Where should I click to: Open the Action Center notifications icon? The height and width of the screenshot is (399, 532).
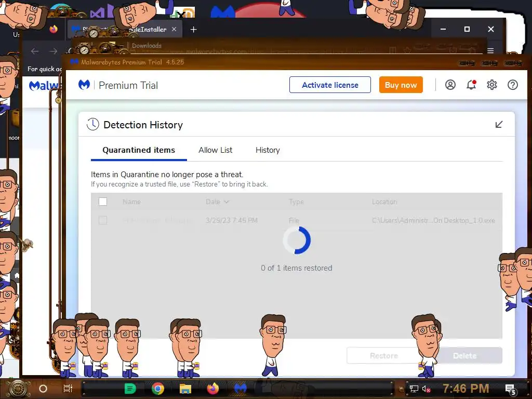(511, 389)
